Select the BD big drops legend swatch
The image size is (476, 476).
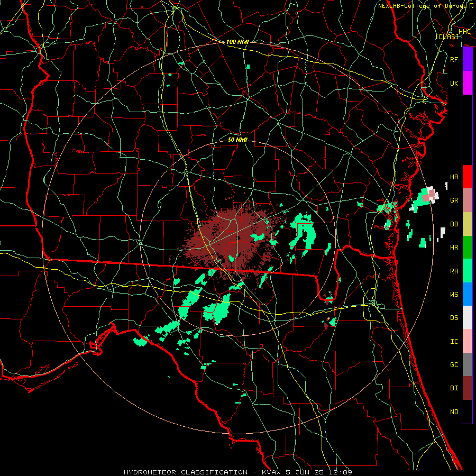point(467,224)
